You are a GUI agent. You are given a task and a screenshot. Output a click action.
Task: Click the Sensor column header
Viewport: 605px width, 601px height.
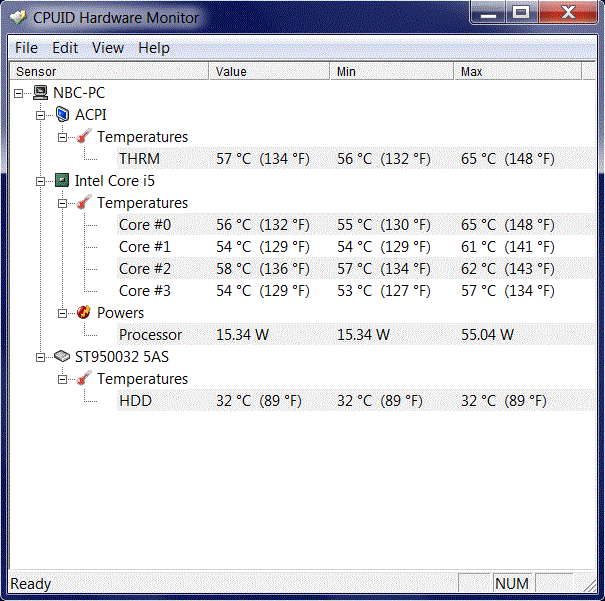(x=109, y=71)
